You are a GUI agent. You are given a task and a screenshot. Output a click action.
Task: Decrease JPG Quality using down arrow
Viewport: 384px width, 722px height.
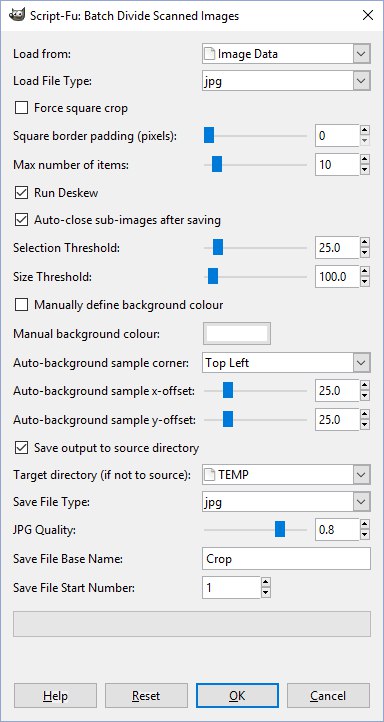pos(365,535)
